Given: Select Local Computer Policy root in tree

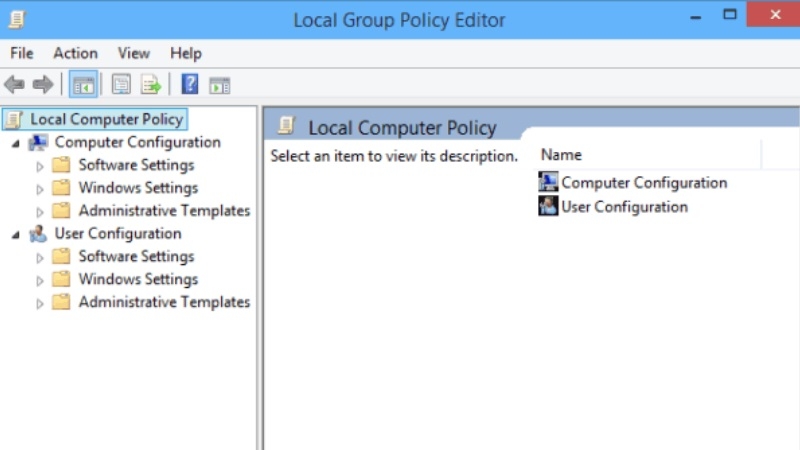Looking at the screenshot, I should pyautogui.click(x=106, y=119).
